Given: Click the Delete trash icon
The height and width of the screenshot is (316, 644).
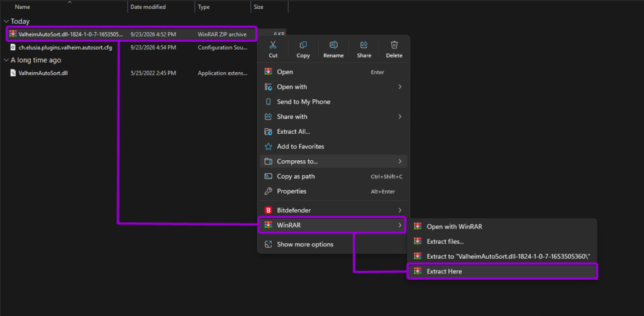Looking at the screenshot, I should [x=394, y=45].
